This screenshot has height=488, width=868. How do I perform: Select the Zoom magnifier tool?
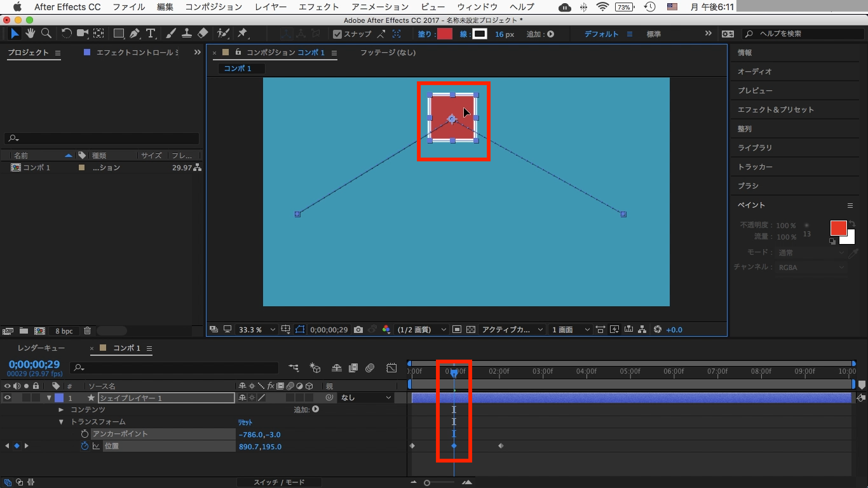(46, 34)
